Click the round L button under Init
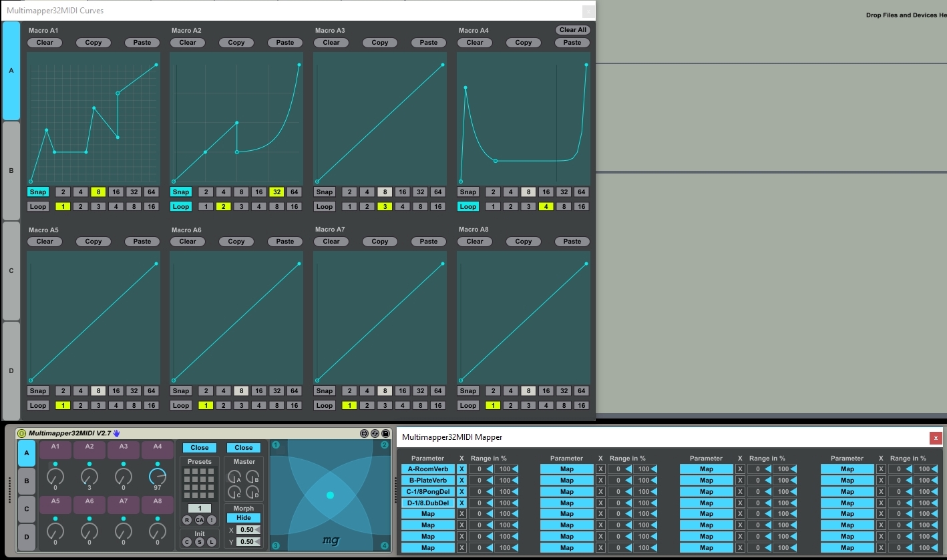Image resolution: width=947 pixels, height=560 pixels. 211,542
